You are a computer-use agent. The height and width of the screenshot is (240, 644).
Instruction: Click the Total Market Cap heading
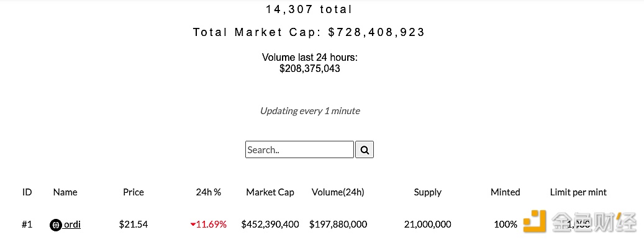[309, 32]
